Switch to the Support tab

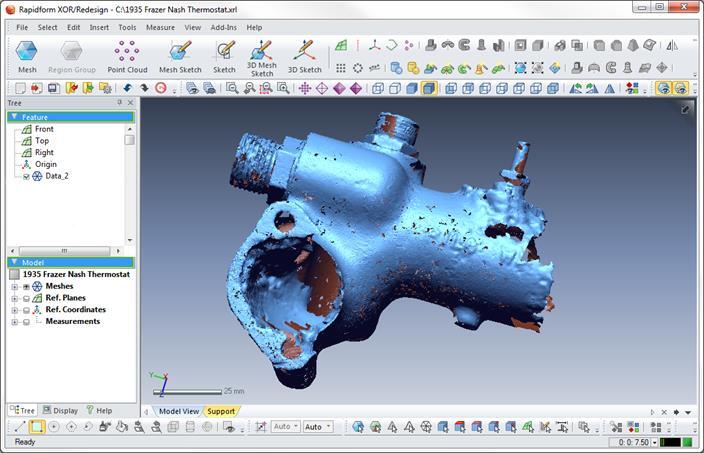221,411
